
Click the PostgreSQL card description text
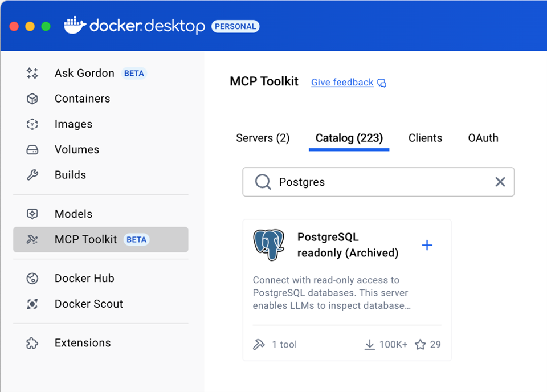(x=332, y=293)
